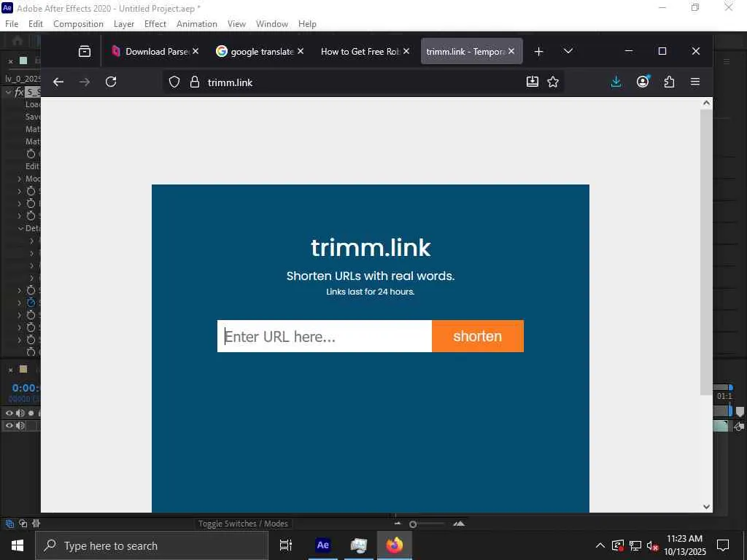Image resolution: width=747 pixels, height=560 pixels.
Task: Open the Layer menu
Action: pos(124,24)
